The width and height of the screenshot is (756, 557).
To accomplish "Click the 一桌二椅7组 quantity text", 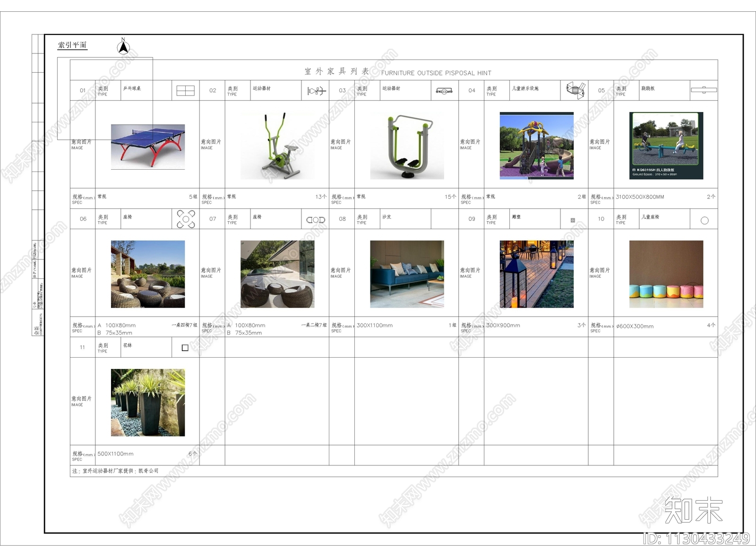I will [x=314, y=325].
